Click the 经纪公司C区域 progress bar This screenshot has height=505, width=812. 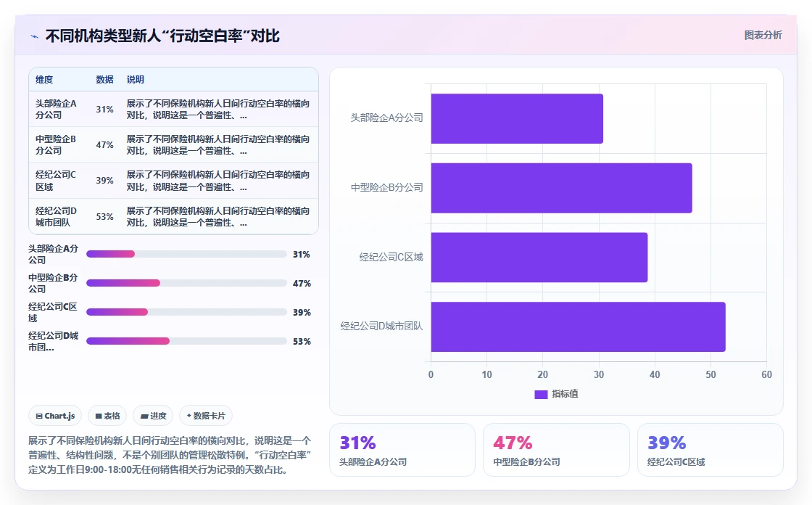[186, 312]
